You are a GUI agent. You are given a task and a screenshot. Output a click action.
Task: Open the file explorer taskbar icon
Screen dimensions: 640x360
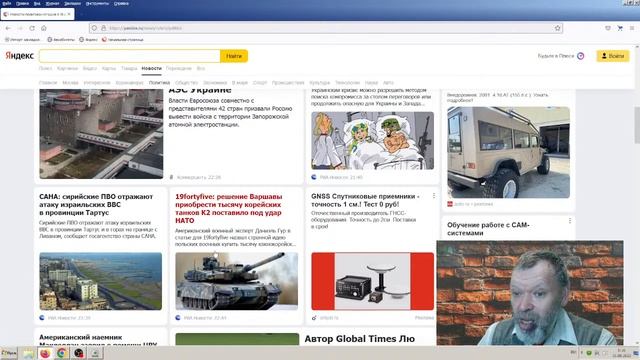click(x=28, y=353)
